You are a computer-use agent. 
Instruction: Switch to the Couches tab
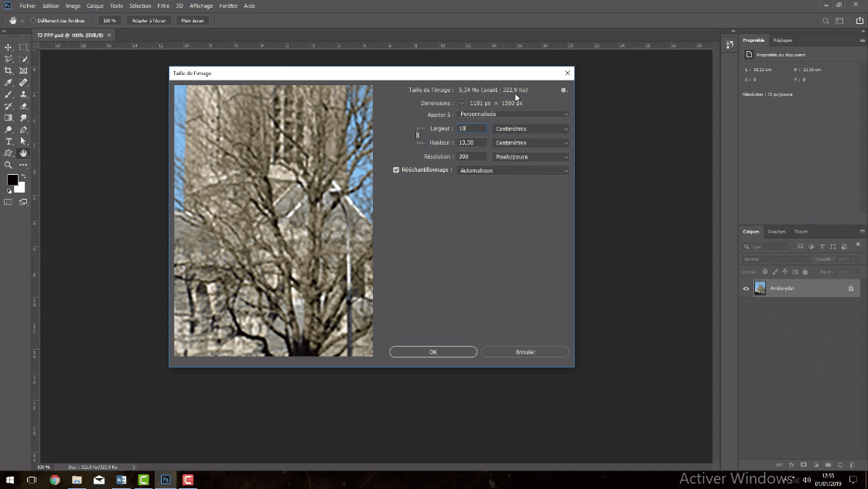777,231
